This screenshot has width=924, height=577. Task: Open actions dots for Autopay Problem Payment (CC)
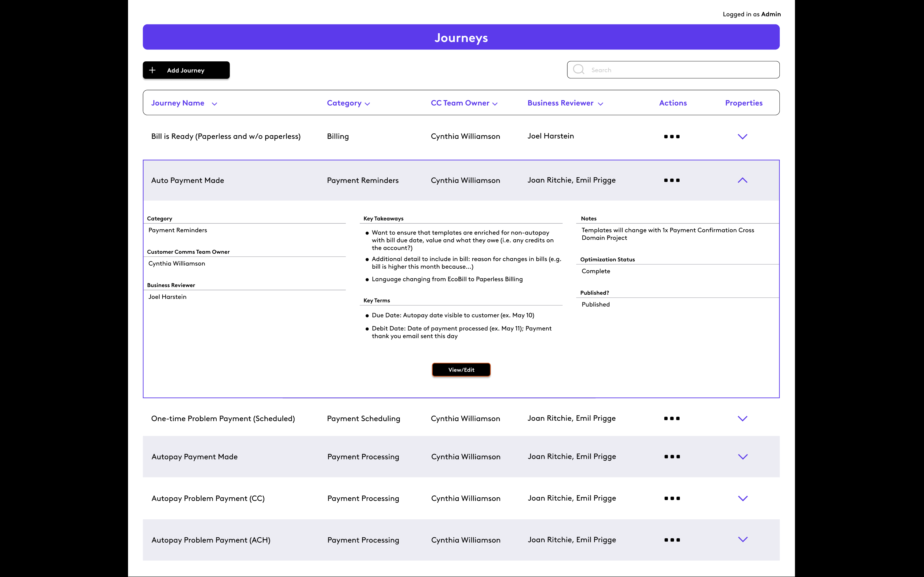[672, 498]
